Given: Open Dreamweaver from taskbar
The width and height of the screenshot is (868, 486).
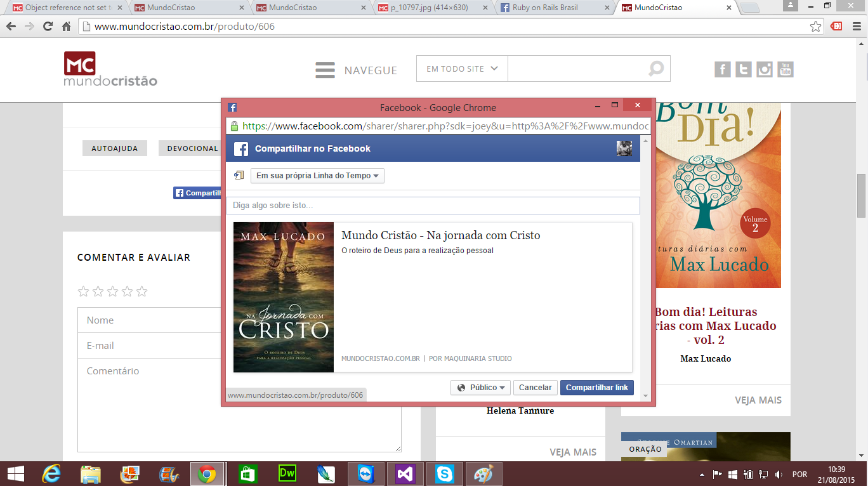Looking at the screenshot, I should (287, 474).
